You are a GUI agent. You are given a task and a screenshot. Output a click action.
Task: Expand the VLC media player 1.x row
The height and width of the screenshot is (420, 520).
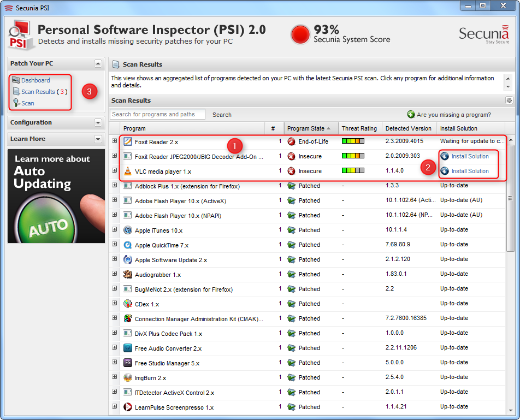point(115,171)
